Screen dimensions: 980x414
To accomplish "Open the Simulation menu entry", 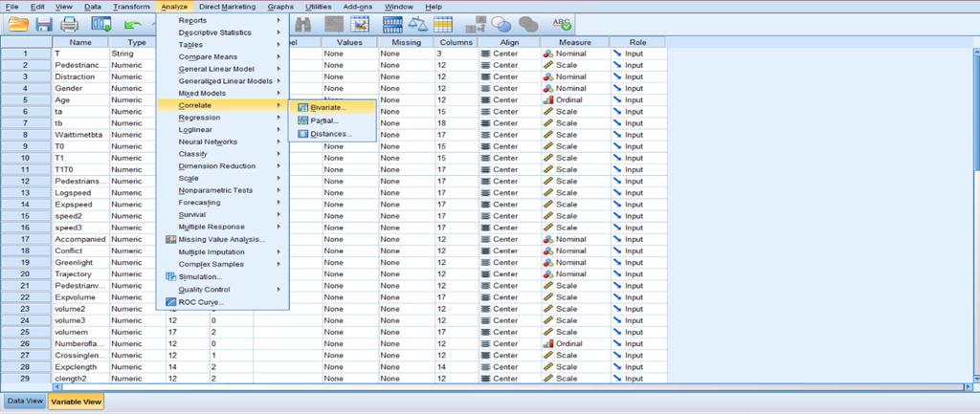I will (x=222, y=276).
